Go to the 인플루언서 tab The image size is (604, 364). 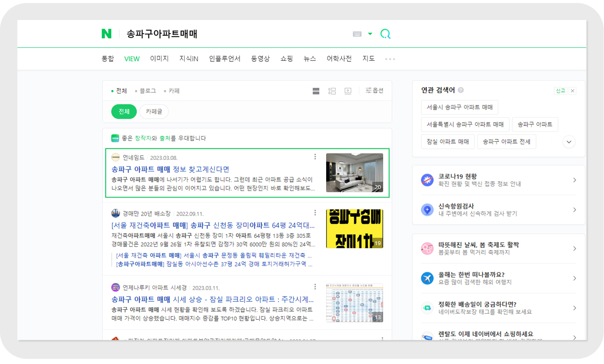pyautogui.click(x=224, y=59)
